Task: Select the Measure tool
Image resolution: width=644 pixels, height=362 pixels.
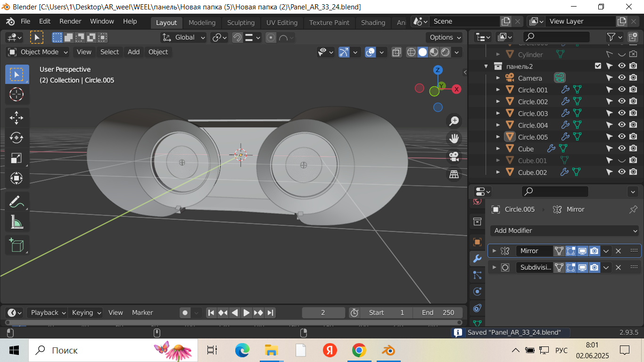Action: click(x=17, y=222)
